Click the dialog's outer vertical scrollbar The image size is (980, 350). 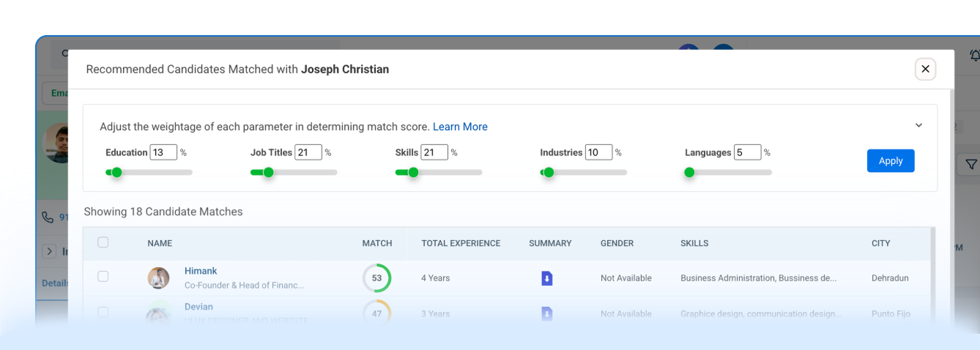coord(951,209)
